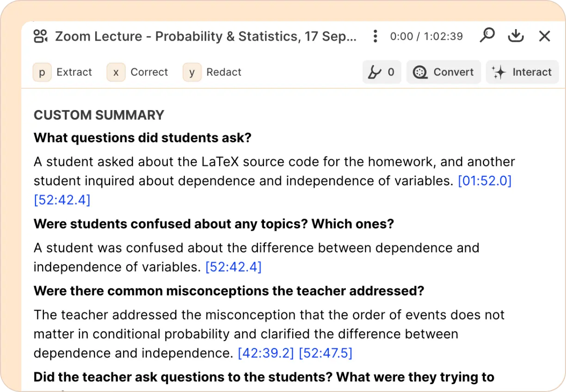Click the Zoom Lecture title text
The image size is (566, 392).
206,36
